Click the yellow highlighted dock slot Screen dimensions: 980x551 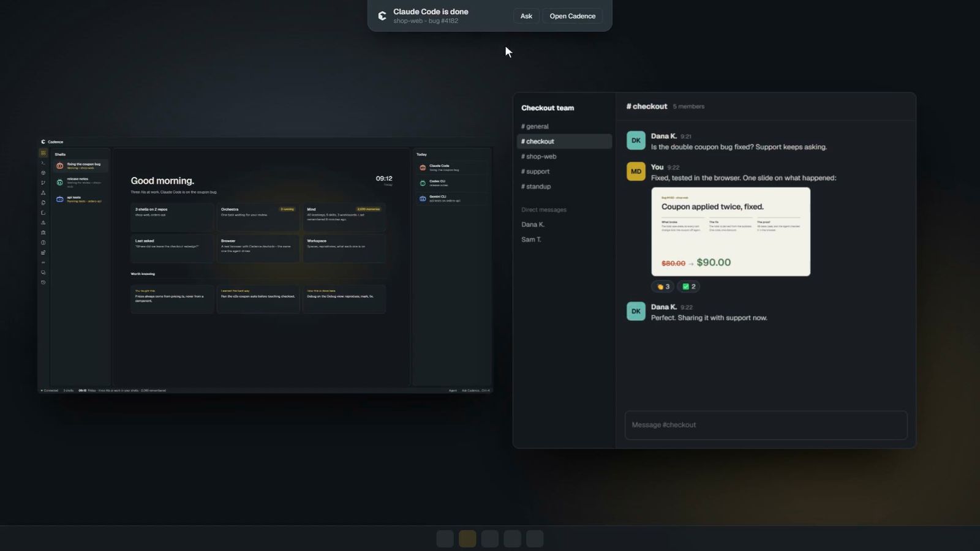click(x=467, y=539)
